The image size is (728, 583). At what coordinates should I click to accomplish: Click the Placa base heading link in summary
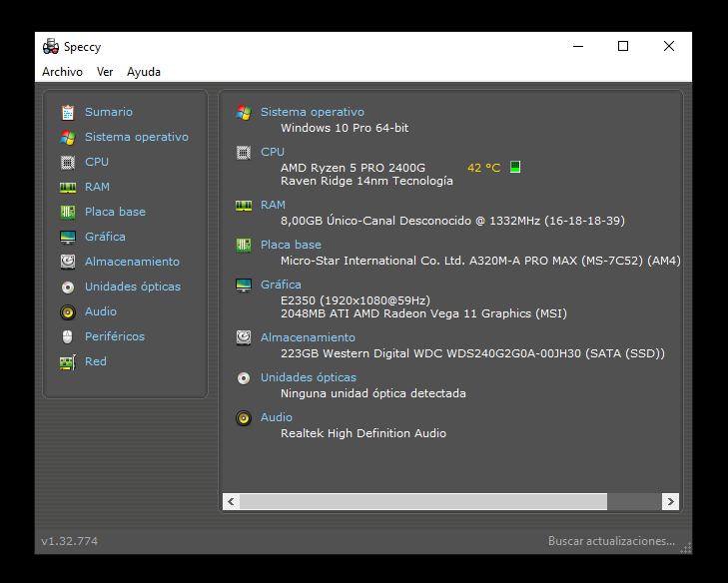(291, 245)
